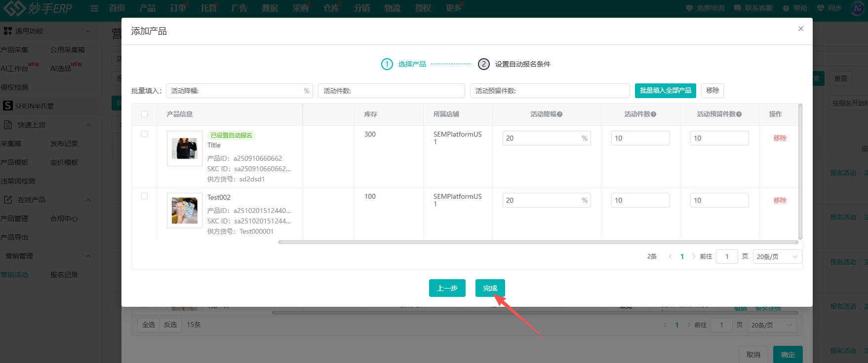Edit 活动件数 value for Title row
This screenshot has width=868, height=363.
[x=640, y=138]
